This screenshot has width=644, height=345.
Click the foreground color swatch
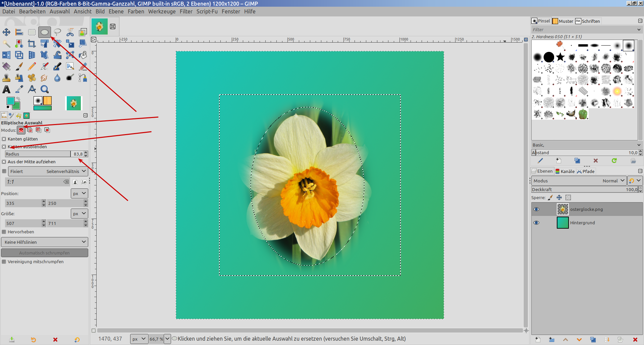[x=10, y=101]
